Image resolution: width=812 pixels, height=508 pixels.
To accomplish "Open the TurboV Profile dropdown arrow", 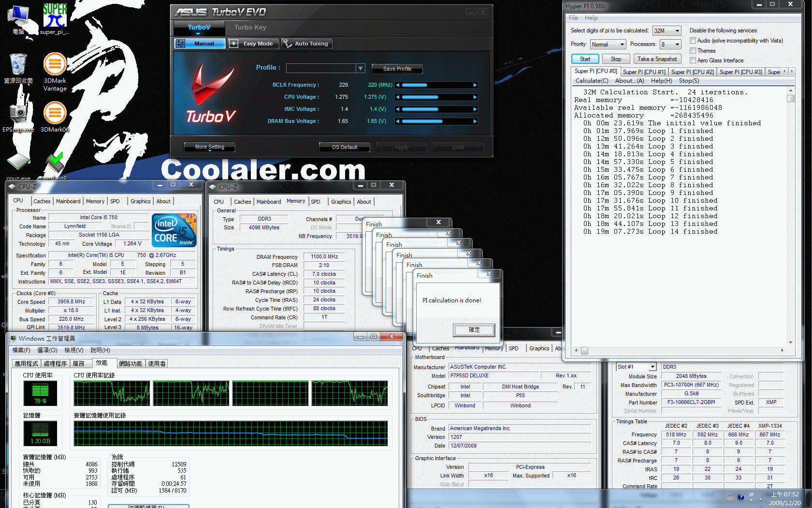I will click(361, 68).
